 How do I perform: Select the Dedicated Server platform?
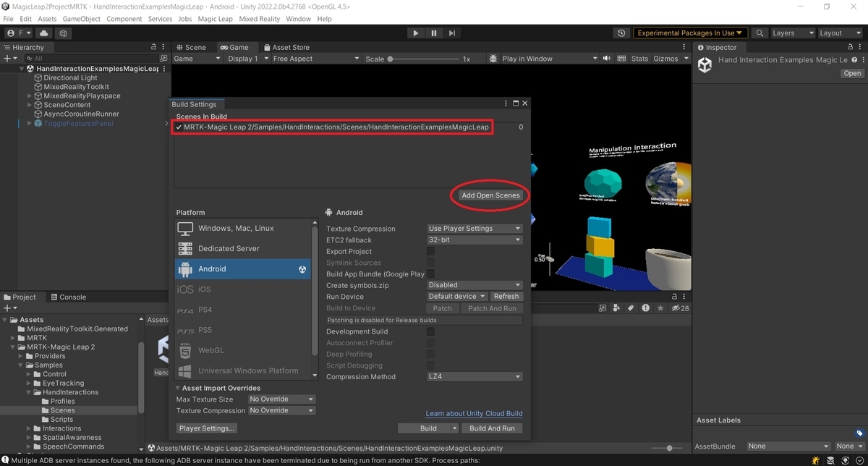[243, 248]
